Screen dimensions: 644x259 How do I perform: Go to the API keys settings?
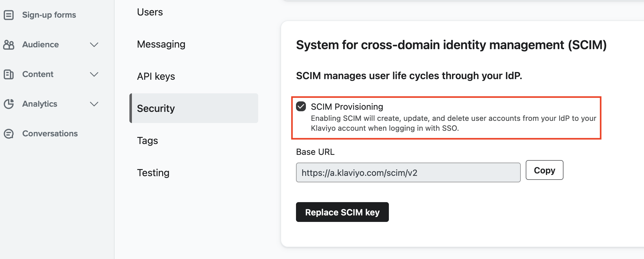point(156,76)
